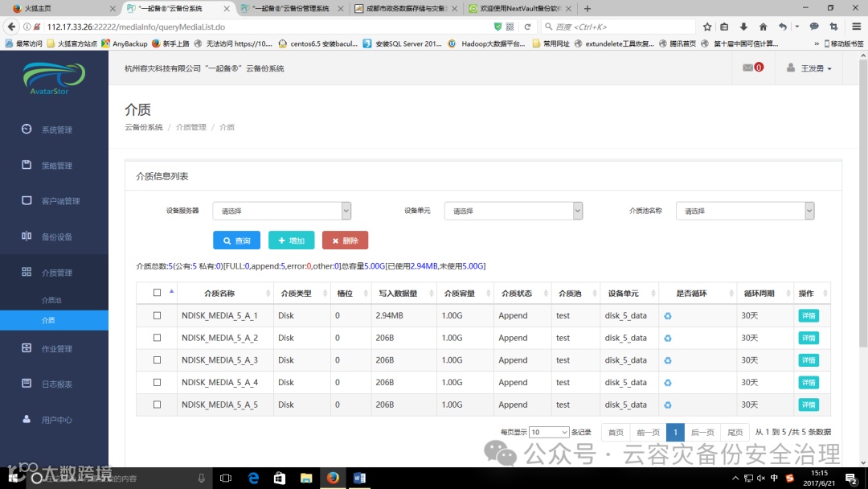Open the Firefox downloads arrow icon
This screenshot has height=489, width=868.
pyautogui.click(x=743, y=27)
